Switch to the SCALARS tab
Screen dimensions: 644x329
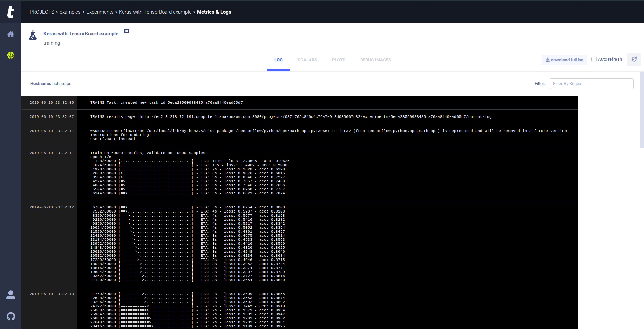tap(307, 60)
